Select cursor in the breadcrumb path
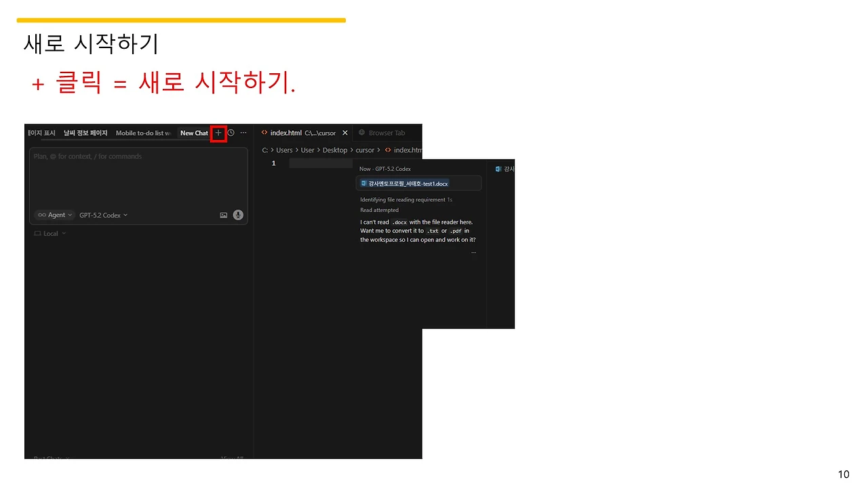The image size is (868, 488). click(x=366, y=150)
